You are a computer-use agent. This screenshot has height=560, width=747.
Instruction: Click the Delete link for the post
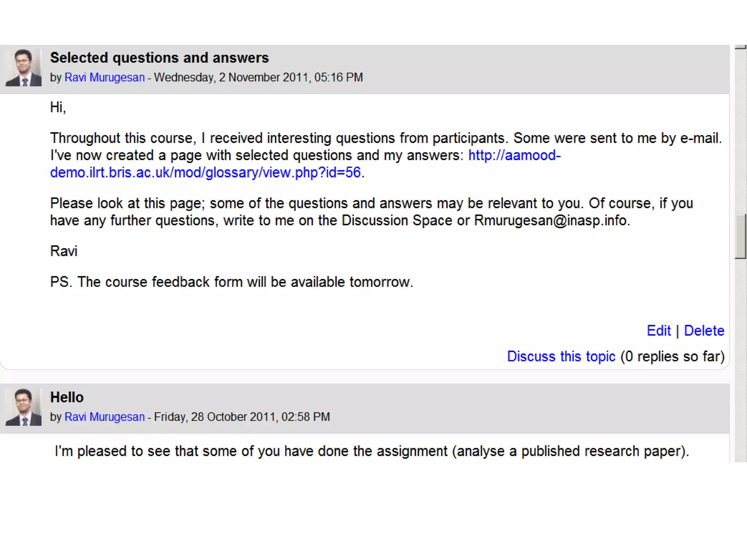tap(704, 331)
